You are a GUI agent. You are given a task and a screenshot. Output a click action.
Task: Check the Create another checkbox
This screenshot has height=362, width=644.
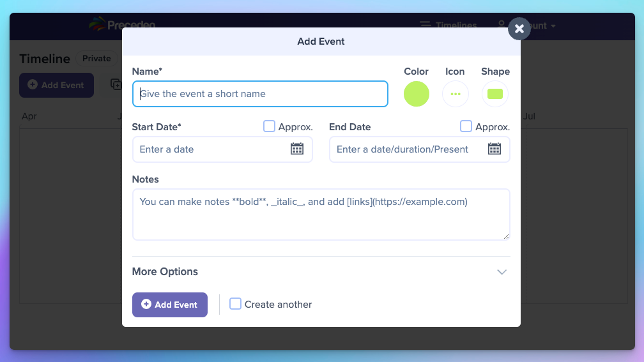point(236,304)
